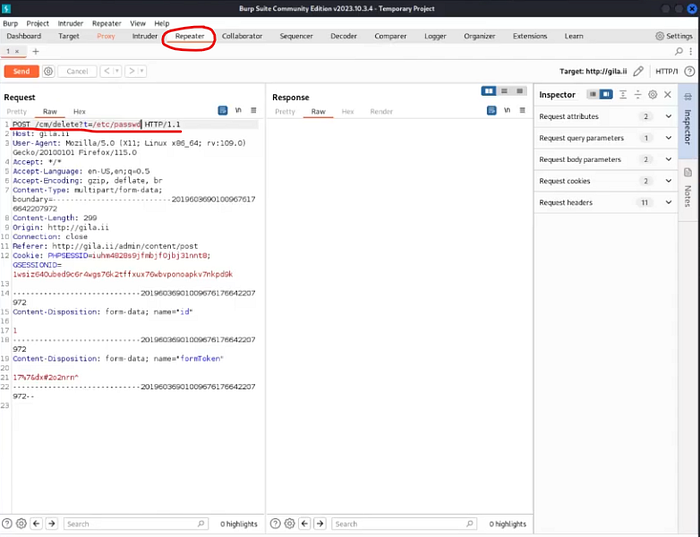Viewport: 700px width, 537px height.
Task: Open the Help menu
Action: (162, 23)
